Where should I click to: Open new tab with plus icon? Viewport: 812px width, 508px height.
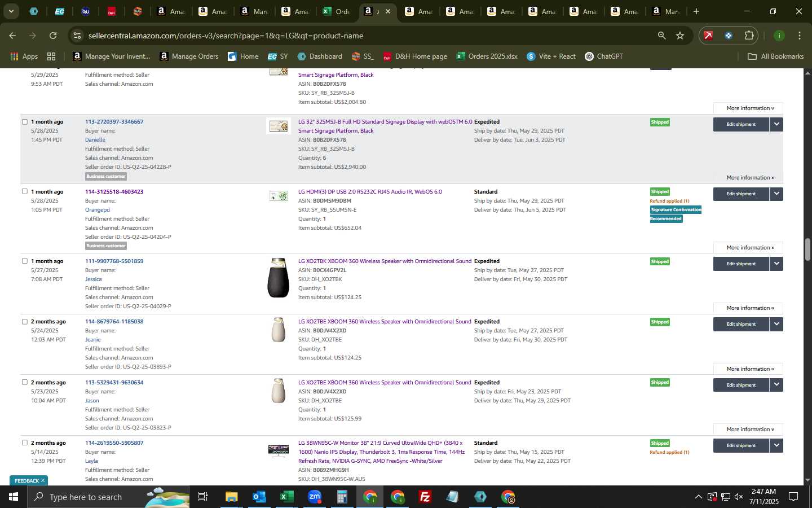click(x=696, y=11)
